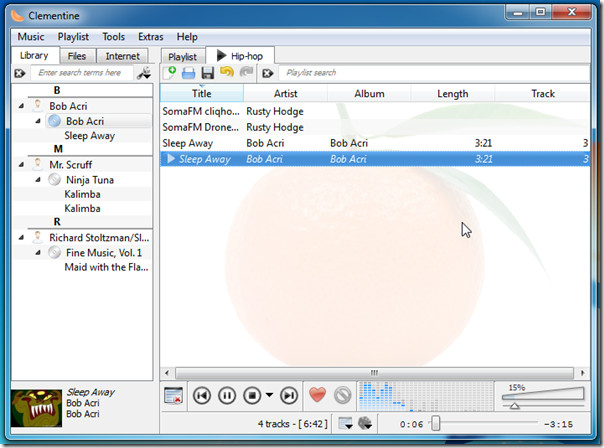Viewport: 604px width, 448px height.
Task: Select the Library tab
Action: coord(35,55)
